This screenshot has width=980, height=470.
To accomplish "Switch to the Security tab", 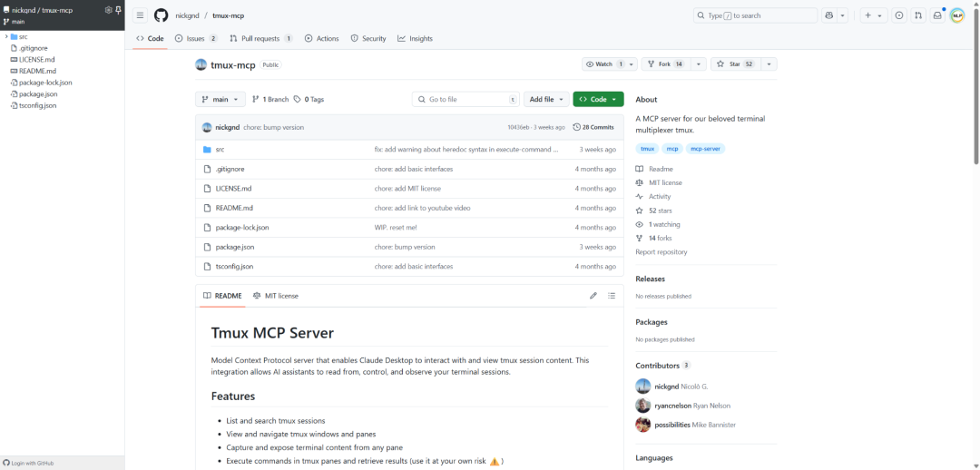I will [x=368, y=38].
